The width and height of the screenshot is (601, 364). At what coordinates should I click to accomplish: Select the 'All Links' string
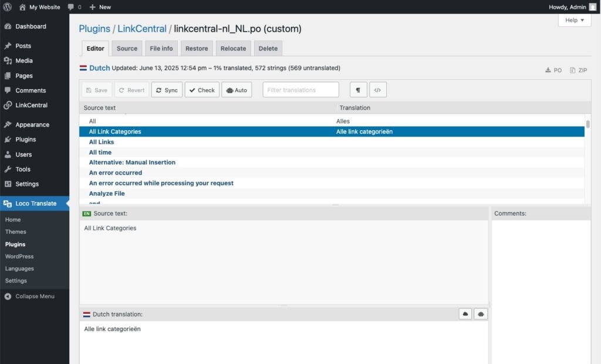332,142
